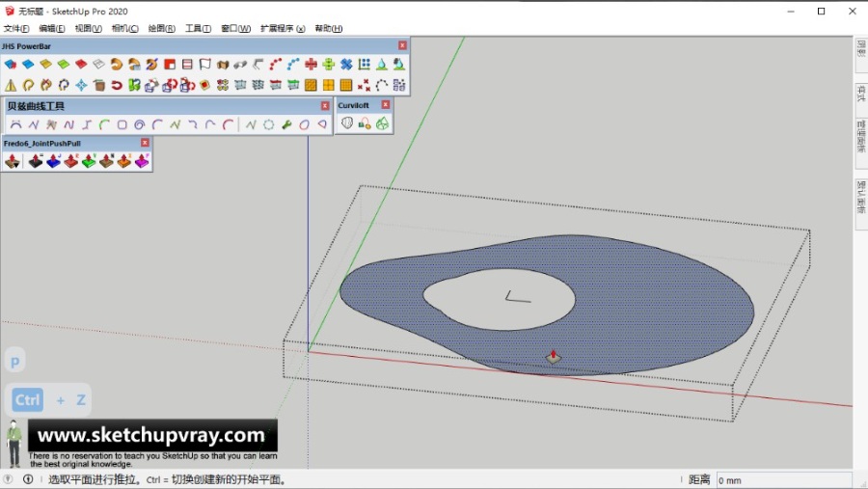The width and height of the screenshot is (868, 489).
Task: Select the rounded square polyline tool
Action: click(x=122, y=124)
